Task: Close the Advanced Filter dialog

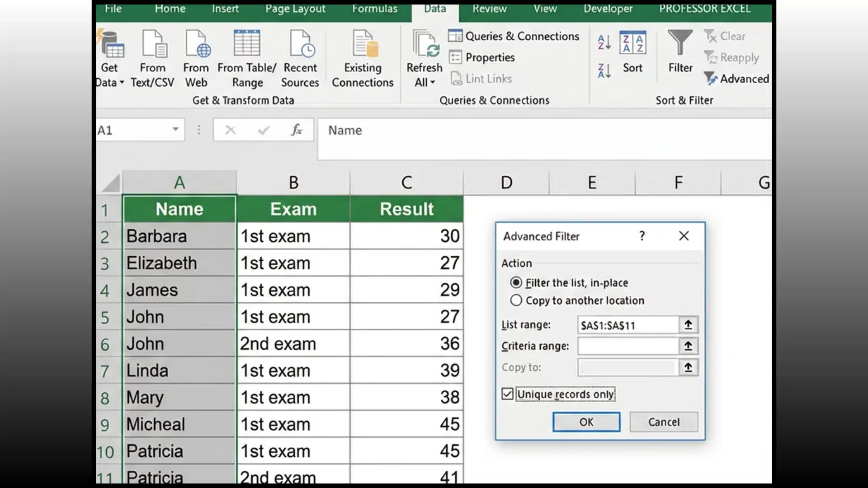Action: click(684, 236)
